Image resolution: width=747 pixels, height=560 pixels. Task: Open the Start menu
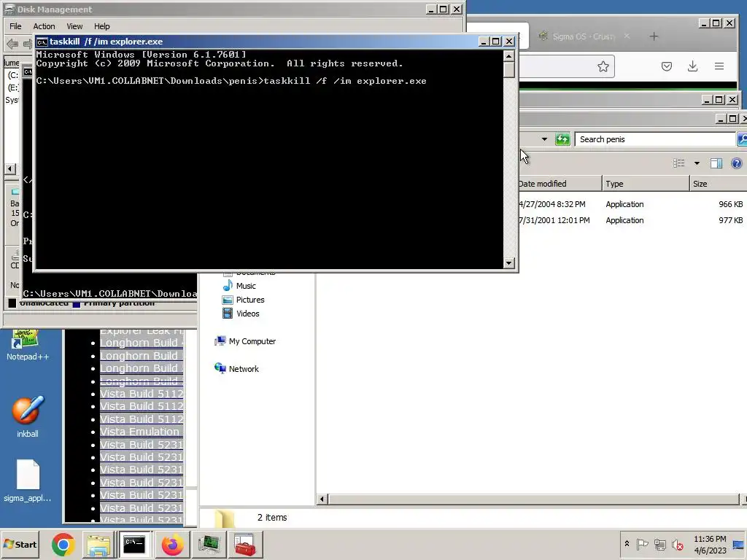(20, 544)
